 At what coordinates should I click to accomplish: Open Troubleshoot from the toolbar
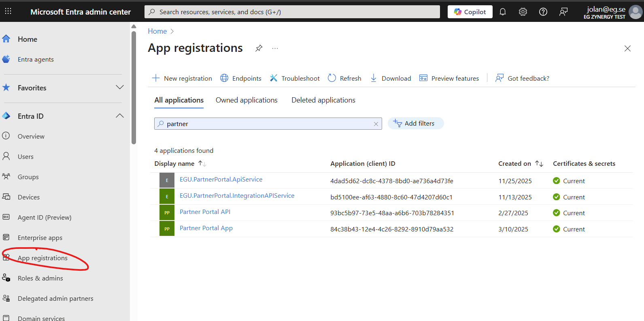point(295,78)
